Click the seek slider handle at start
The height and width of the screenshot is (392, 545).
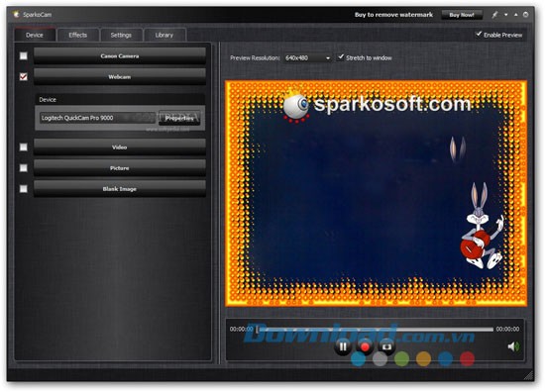(x=258, y=329)
